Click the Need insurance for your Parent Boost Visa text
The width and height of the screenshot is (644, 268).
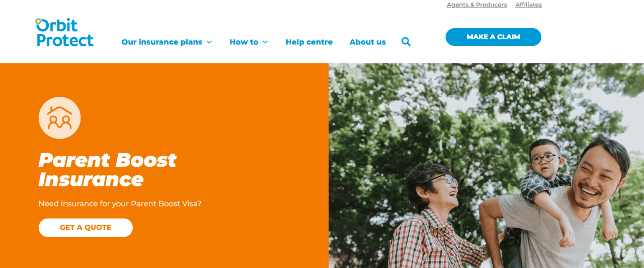120,204
